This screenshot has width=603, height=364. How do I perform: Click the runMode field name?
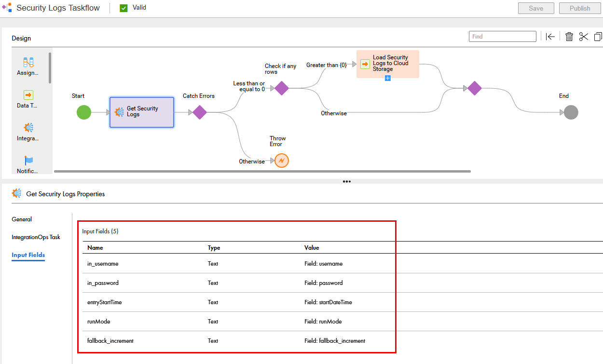99,322
